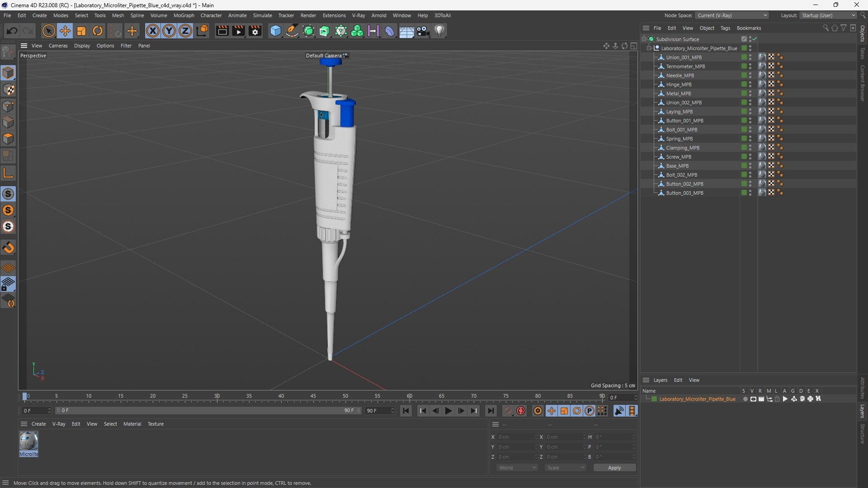Select the Scale tool
Image resolution: width=868 pixels, height=488 pixels.
point(81,31)
